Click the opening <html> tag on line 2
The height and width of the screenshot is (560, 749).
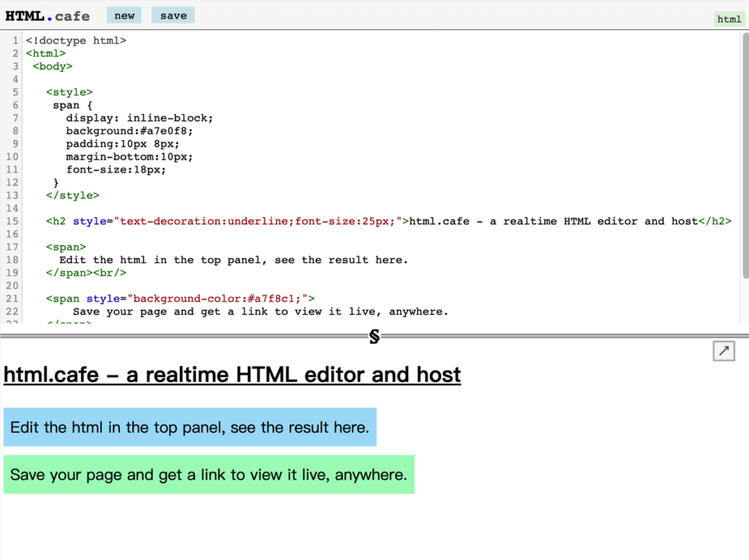click(46, 53)
